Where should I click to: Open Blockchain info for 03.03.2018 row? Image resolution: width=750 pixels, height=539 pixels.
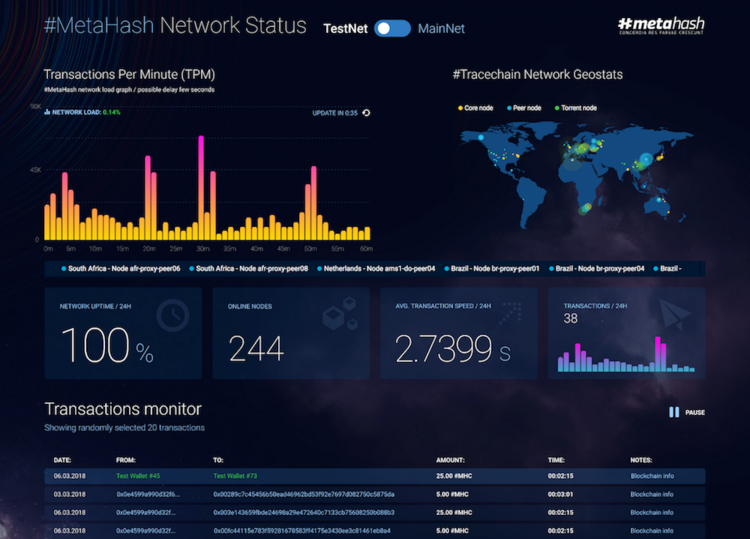click(652, 494)
